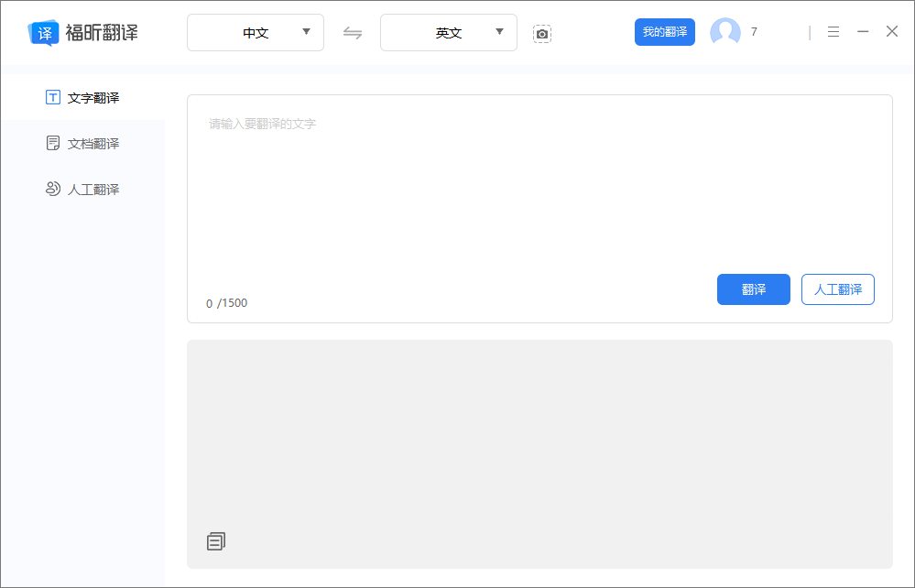
Task: Click the points indicator showing 7
Action: click(754, 31)
